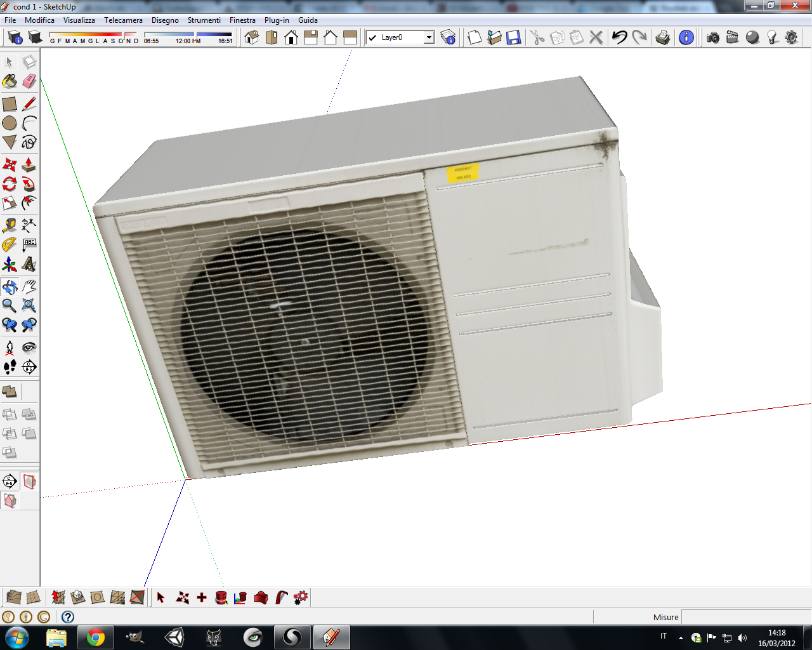Open Chrome from the taskbar
This screenshot has width=812, height=650.
coord(96,637)
